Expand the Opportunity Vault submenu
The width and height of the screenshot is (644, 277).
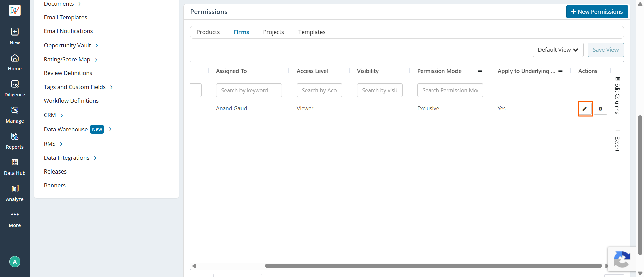[97, 46]
